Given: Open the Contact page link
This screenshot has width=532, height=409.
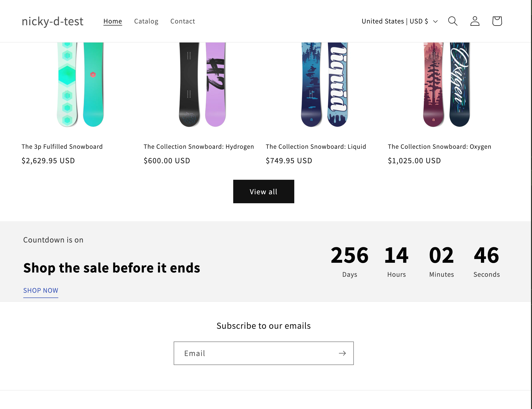Looking at the screenshot, I should pos(182,21).
